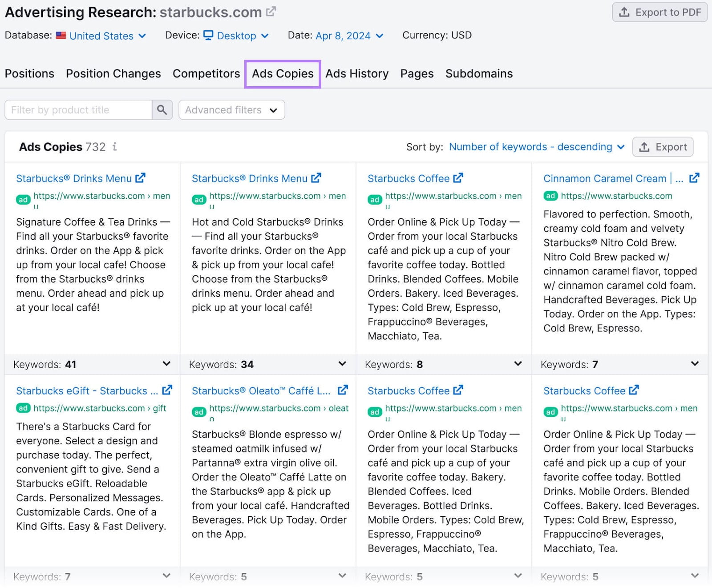
Task: Expand the Keywords: 34 list
Action: click(342, 364)
